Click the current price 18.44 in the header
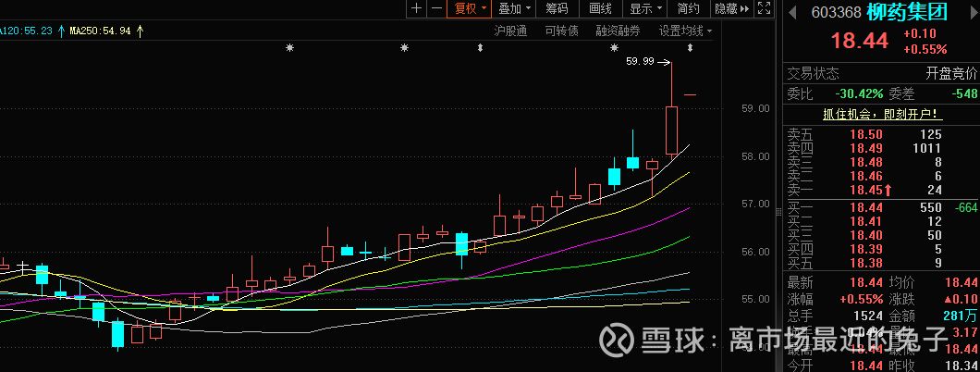980x372 pixels. pos(859,41)
